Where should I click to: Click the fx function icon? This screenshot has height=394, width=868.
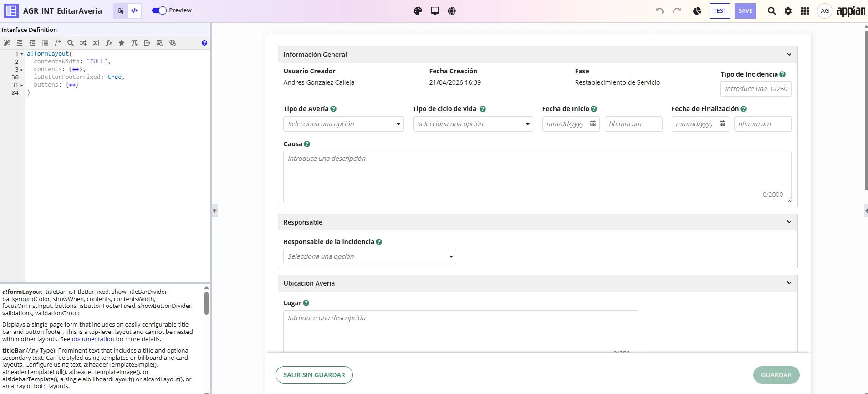[x=109, y=43]
